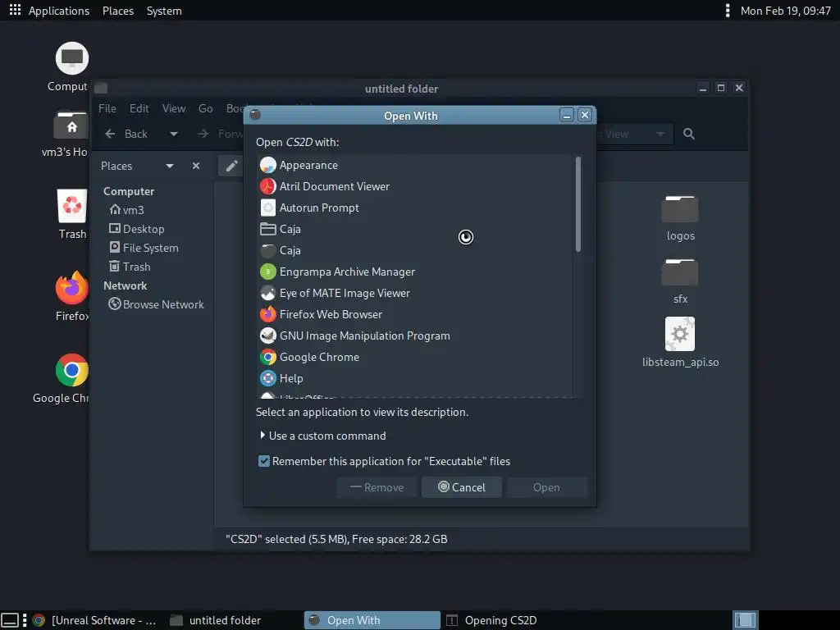Open the System menu in top panel
840x630 pixels.
(164, 11)
